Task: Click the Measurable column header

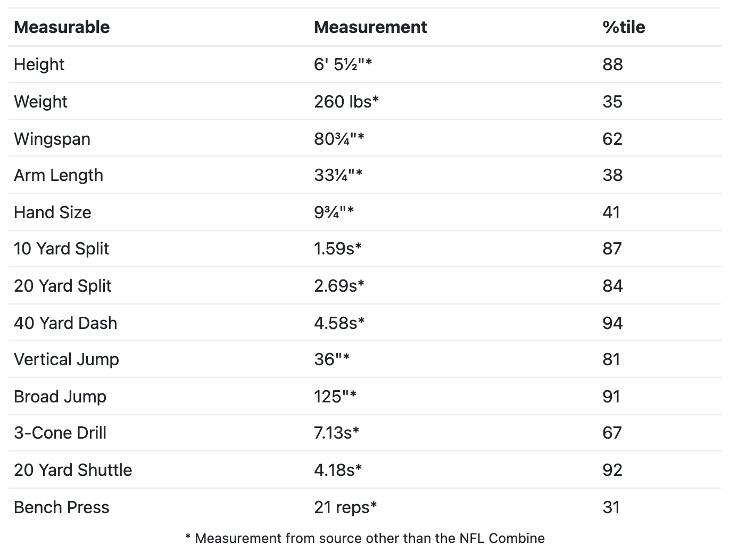Action: pyautogui.click(x=62, y=27)
